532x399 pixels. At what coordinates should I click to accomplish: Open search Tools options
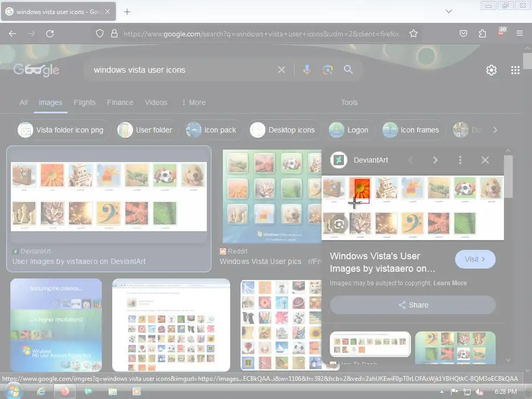349,102
